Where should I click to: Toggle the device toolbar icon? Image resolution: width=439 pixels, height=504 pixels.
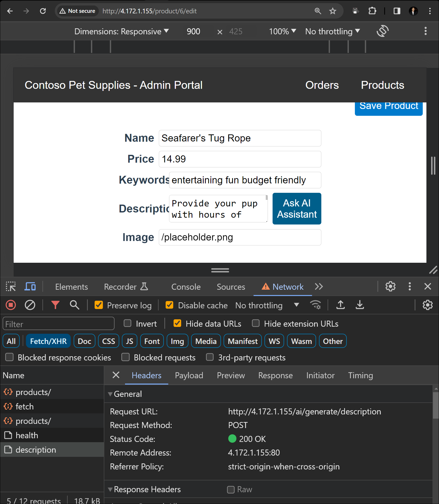click(30, 287)
